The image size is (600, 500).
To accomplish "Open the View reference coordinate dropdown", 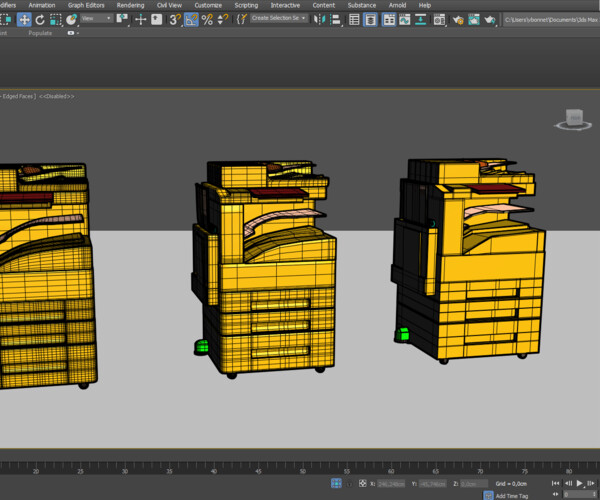I will tap(96, 18).
